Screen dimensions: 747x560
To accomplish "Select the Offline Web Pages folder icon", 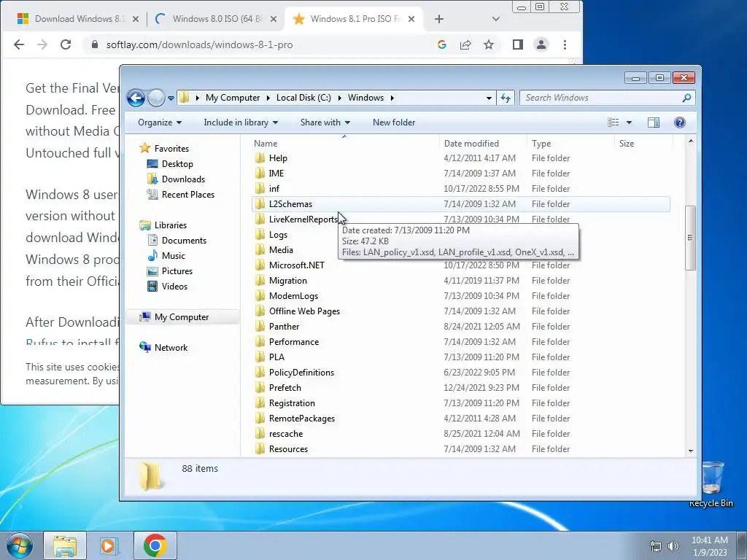I will click(x=260, y=311).
